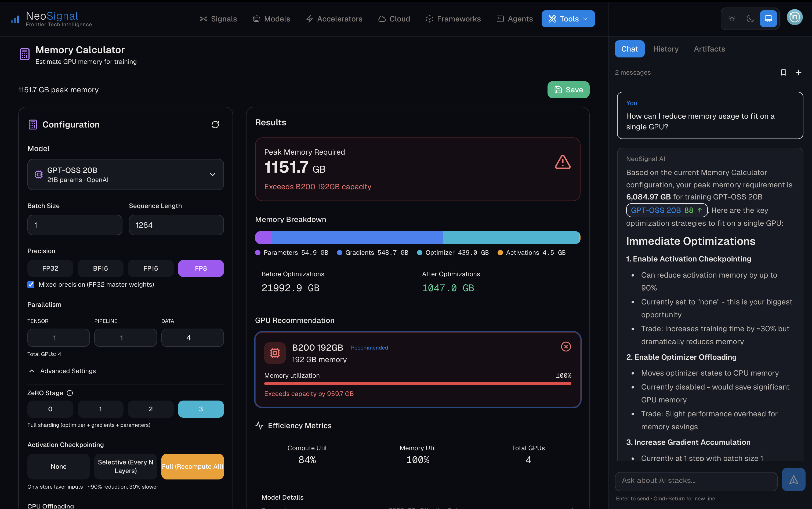Toggle Mixed precision FP32 master weights checkbox
Viewport: 812px width, 509px height.
[31, 285]
